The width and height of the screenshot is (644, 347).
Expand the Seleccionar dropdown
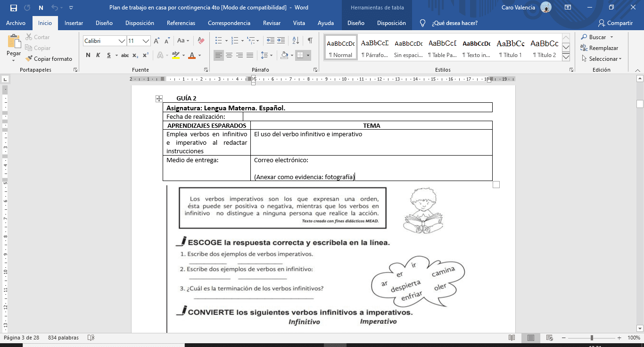click(620, 59)
